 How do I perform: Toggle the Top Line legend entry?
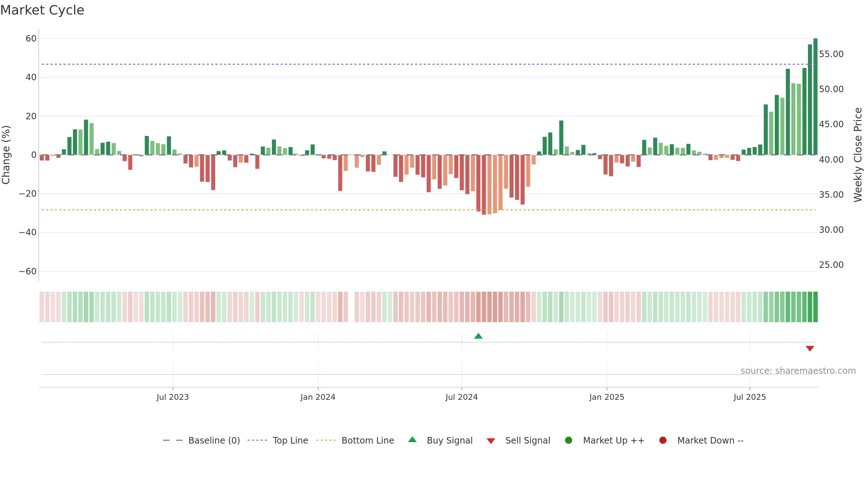pyautogui.click(x=278, y=440)
